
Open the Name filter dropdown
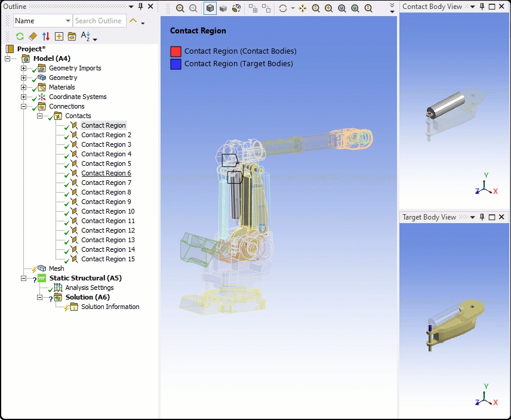coord(67,21)
